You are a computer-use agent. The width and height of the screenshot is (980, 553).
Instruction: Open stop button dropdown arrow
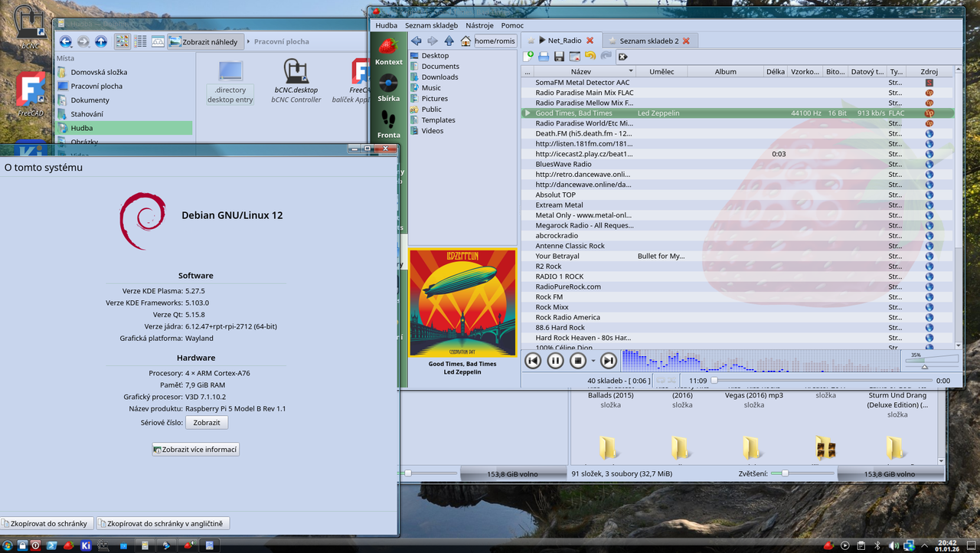point(593,362)
